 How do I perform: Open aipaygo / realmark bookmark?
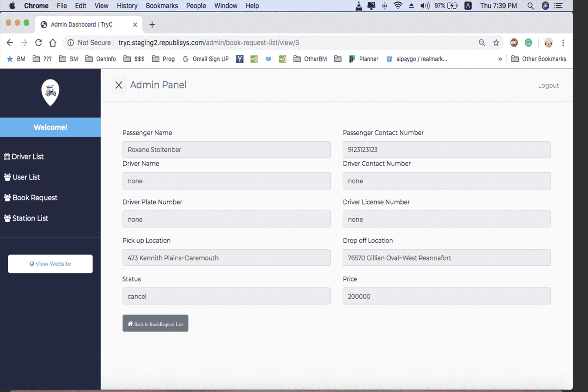coord(417,59)
